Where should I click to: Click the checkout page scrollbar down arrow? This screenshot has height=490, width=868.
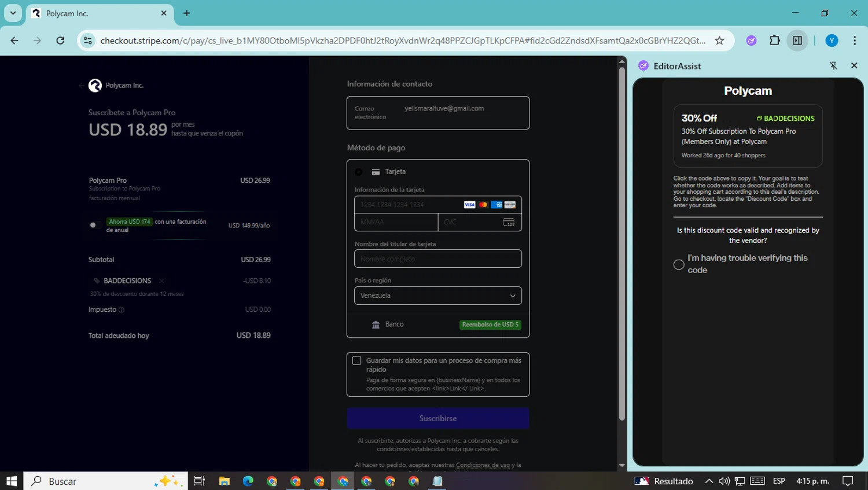(622, 465)
